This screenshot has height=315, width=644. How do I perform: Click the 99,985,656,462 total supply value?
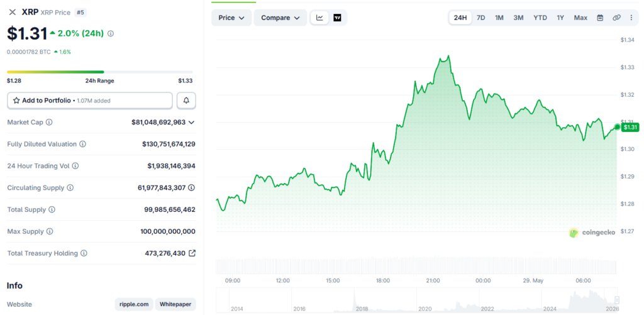coord(170,209)
